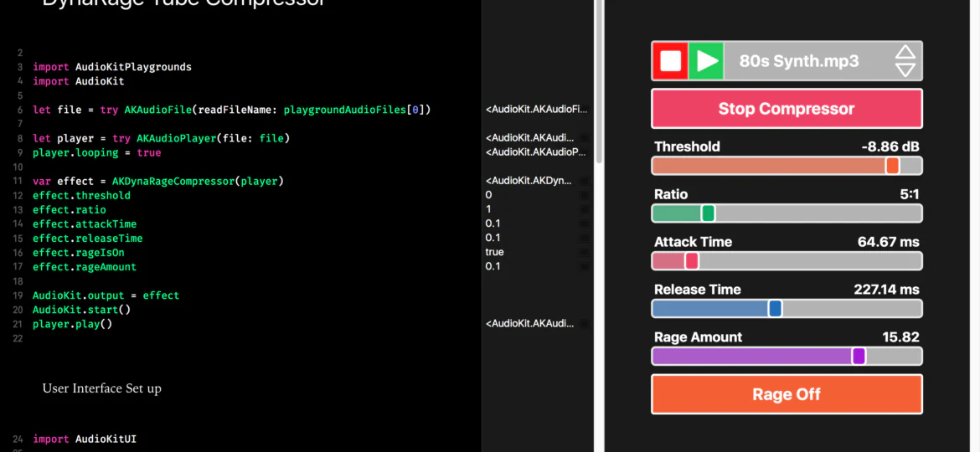
Task: Click the blue Release Time slider handle
Action: coord(775,308)
